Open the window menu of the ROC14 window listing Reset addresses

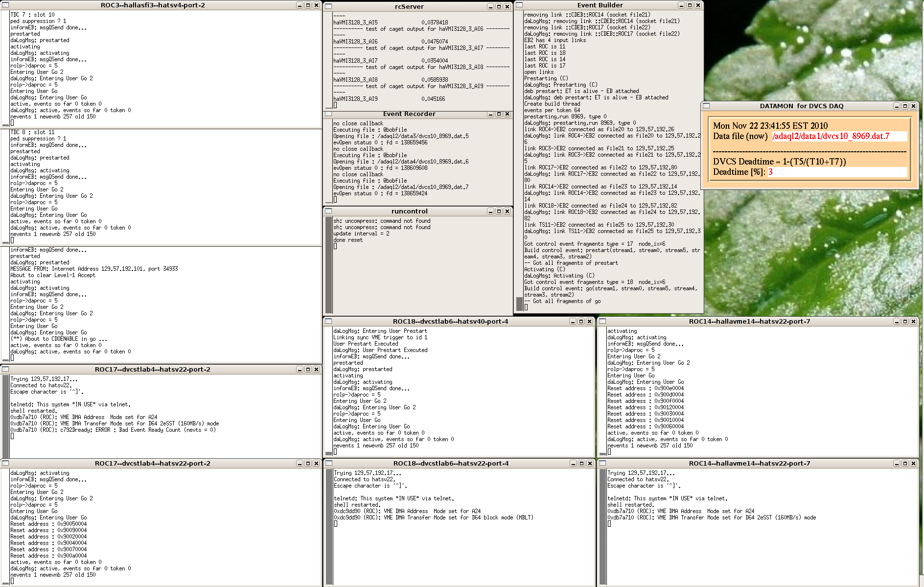point(602,321)
